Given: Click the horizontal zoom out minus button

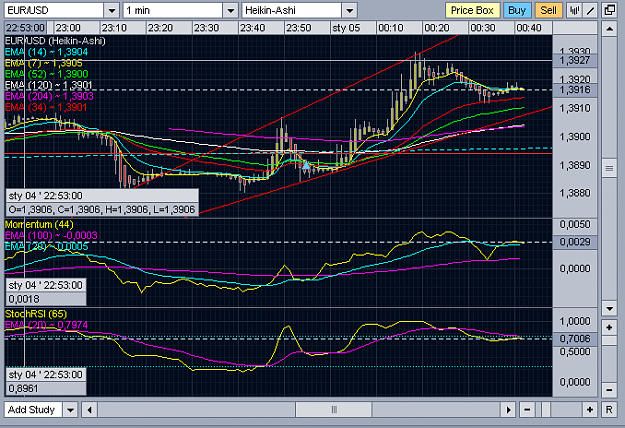Looking at the screenshot, I should (527, 410).
